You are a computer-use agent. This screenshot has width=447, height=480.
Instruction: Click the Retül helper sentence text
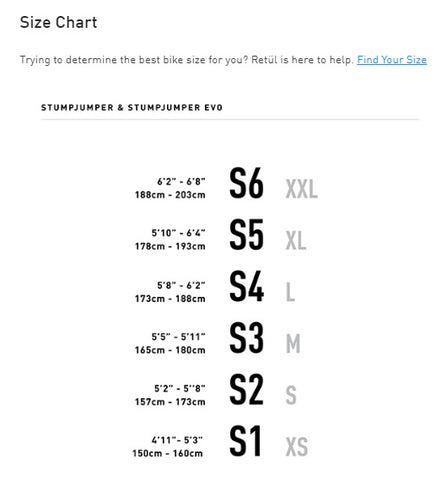point(187,60)
